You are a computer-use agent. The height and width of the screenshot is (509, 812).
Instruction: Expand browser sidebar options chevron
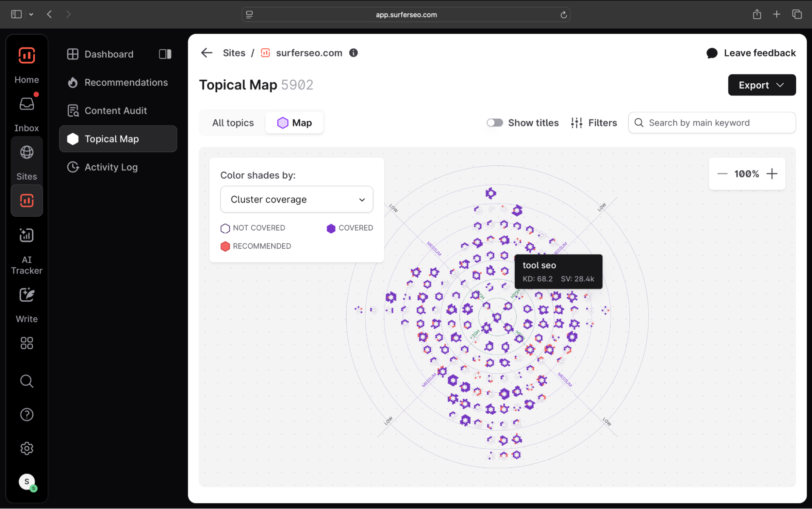click(31, 15)
